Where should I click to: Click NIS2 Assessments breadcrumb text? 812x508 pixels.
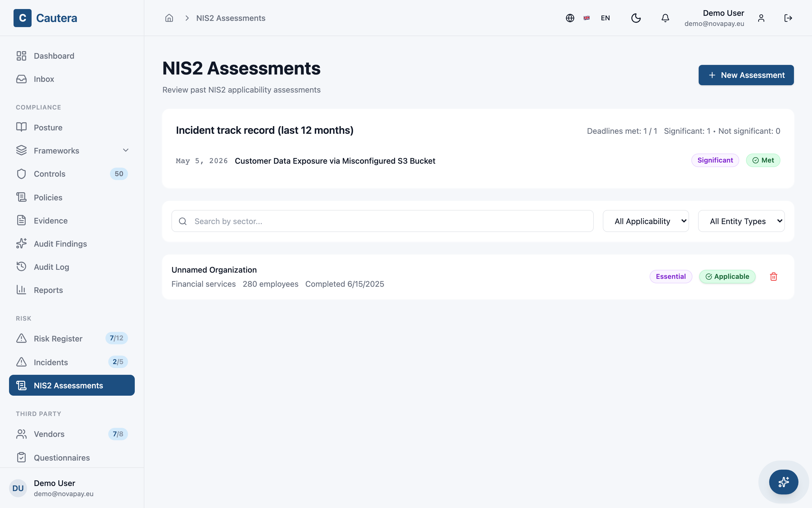231,18
